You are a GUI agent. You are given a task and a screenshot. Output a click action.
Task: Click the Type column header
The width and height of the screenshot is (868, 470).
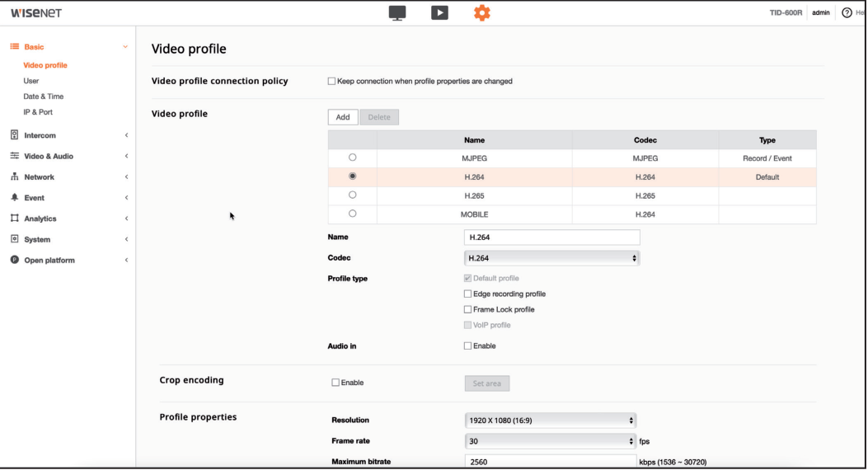(767, 140)
